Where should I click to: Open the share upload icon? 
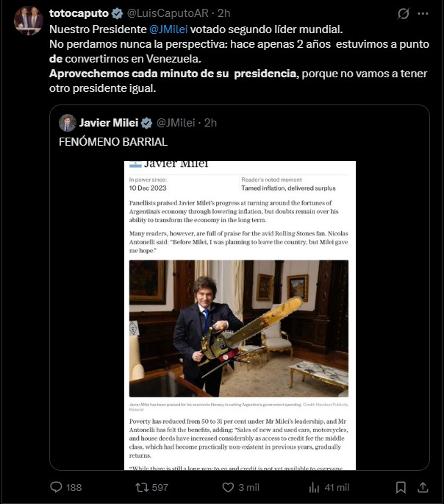click(423, 487)
